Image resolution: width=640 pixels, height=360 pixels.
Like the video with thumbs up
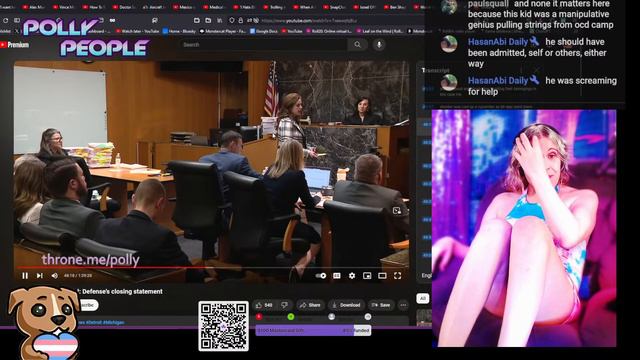coord(264,305)
